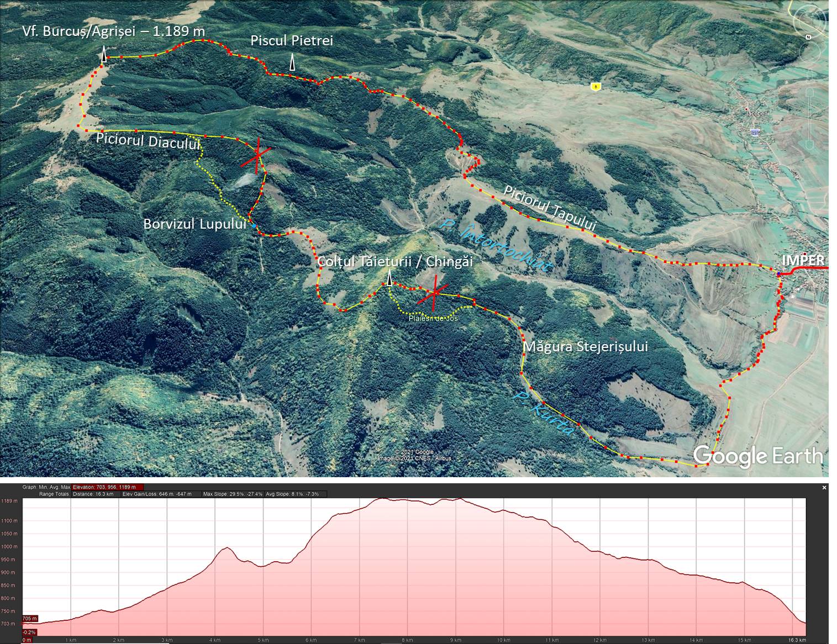The height and width of the screenshot is (644, 837).
Task: Click the Piscul Pietrei peak marker
Action: pyautogui.click(x=292, y=63)
